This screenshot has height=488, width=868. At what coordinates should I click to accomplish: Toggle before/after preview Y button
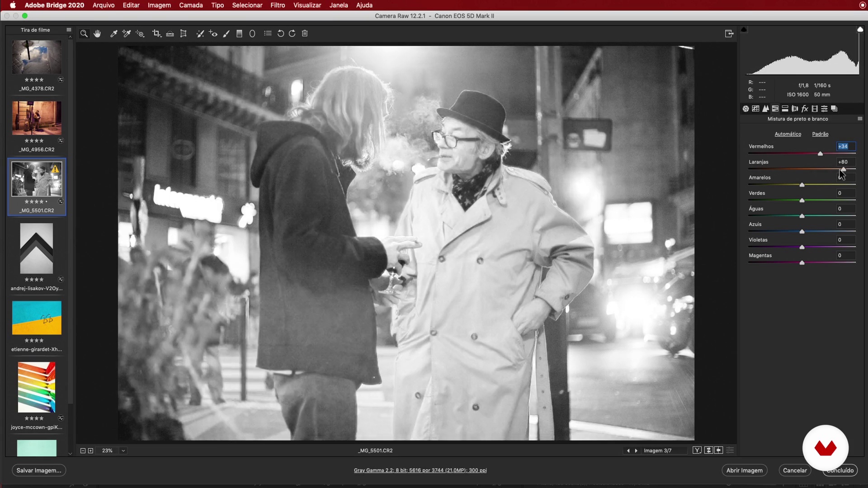pyautogui.click(x=697, y=450)
